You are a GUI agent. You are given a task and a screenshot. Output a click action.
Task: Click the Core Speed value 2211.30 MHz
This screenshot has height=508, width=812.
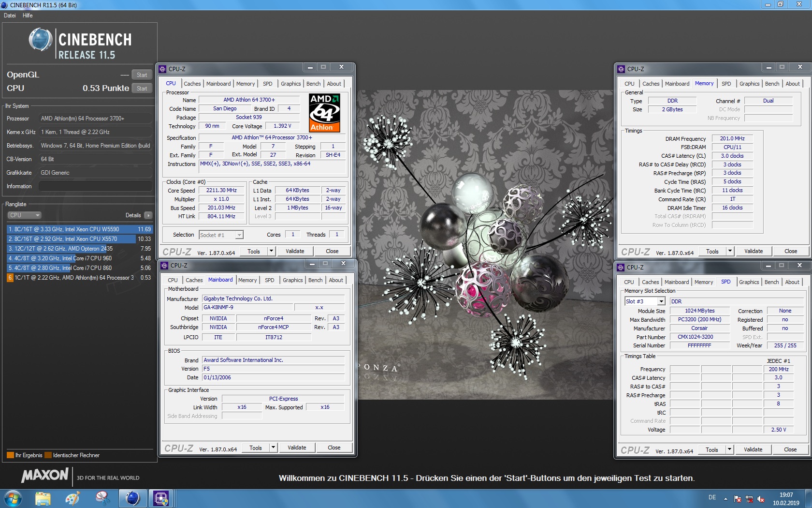point(221,191)
